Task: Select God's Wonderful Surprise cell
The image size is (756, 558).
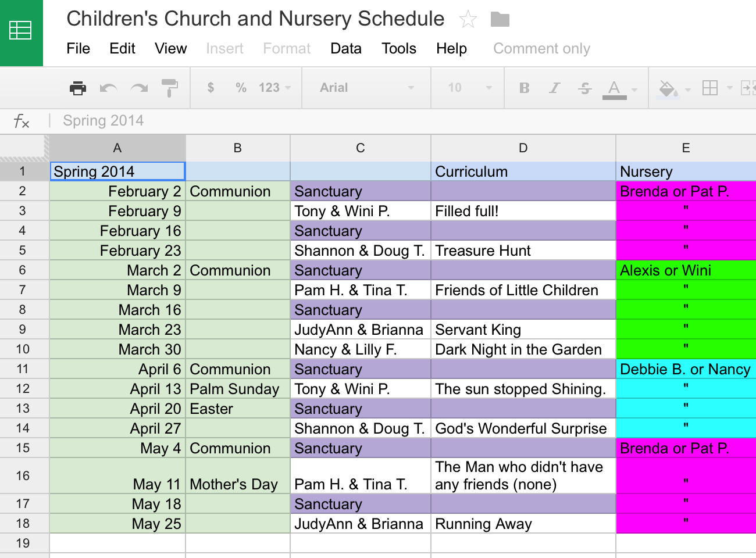Action: pyautogui.click(x=523, y=428)
